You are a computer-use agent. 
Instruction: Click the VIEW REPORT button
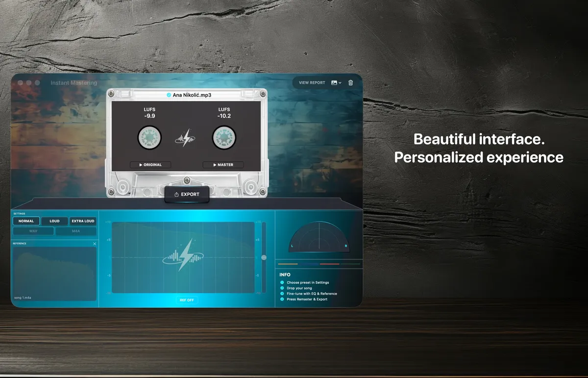click(x=313, y=82)
